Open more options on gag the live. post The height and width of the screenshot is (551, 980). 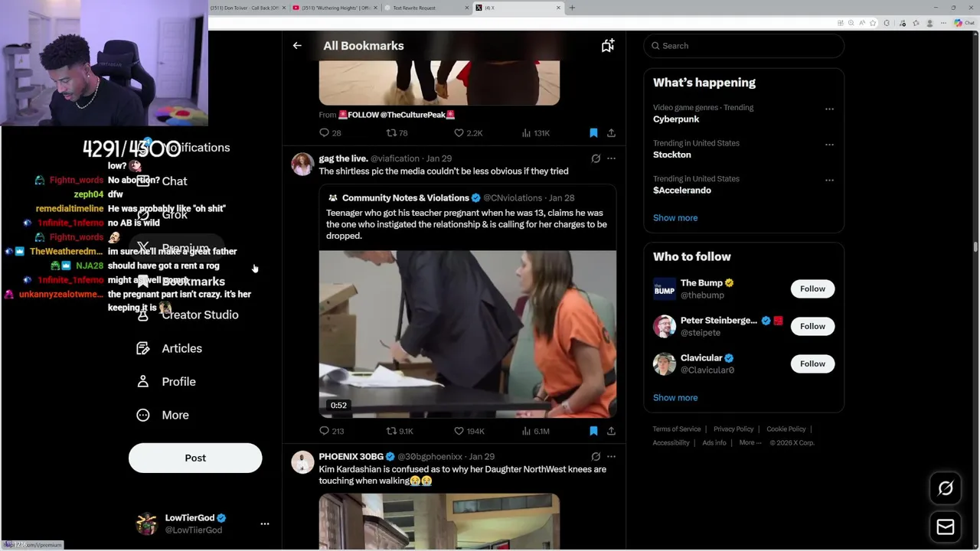(611, 158)
